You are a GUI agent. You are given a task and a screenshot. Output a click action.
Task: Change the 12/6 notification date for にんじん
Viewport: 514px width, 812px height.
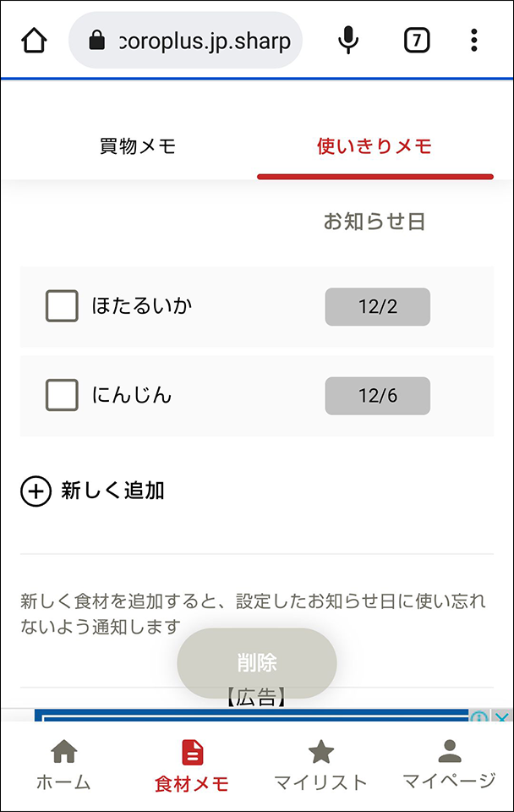coord(377,396)
